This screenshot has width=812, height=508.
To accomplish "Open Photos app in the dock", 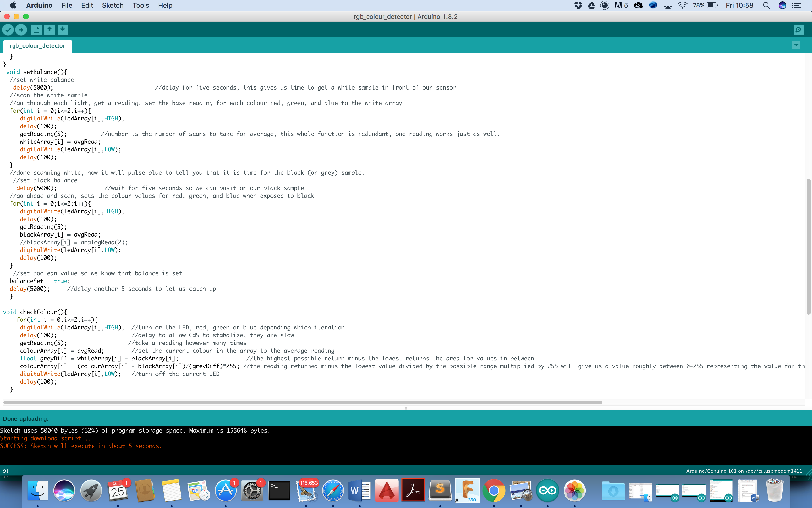I will coord(574,491).
